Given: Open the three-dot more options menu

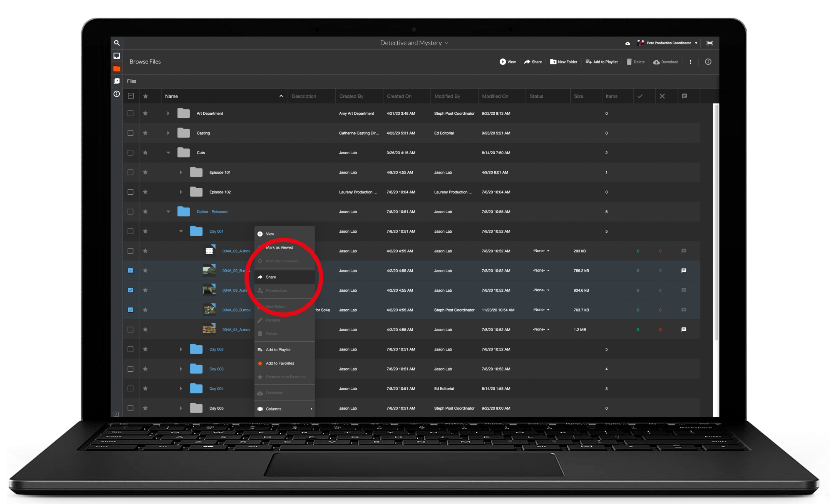Looking at the screenshot, I should pyautogui.click(x=690, y=62).
